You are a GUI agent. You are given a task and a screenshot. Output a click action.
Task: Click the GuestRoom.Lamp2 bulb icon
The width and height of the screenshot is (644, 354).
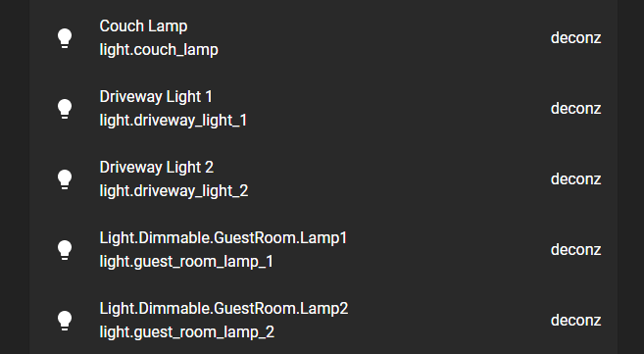pos(65,321)
